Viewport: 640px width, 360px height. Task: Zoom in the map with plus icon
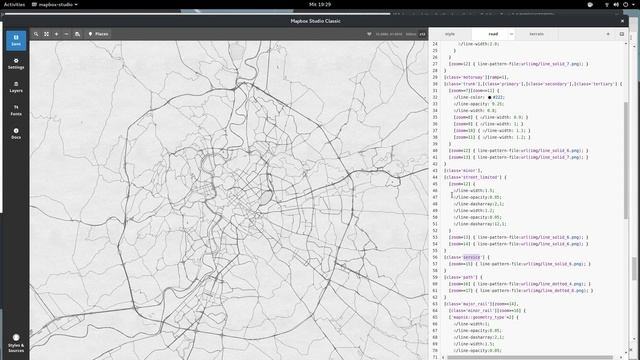56,34
